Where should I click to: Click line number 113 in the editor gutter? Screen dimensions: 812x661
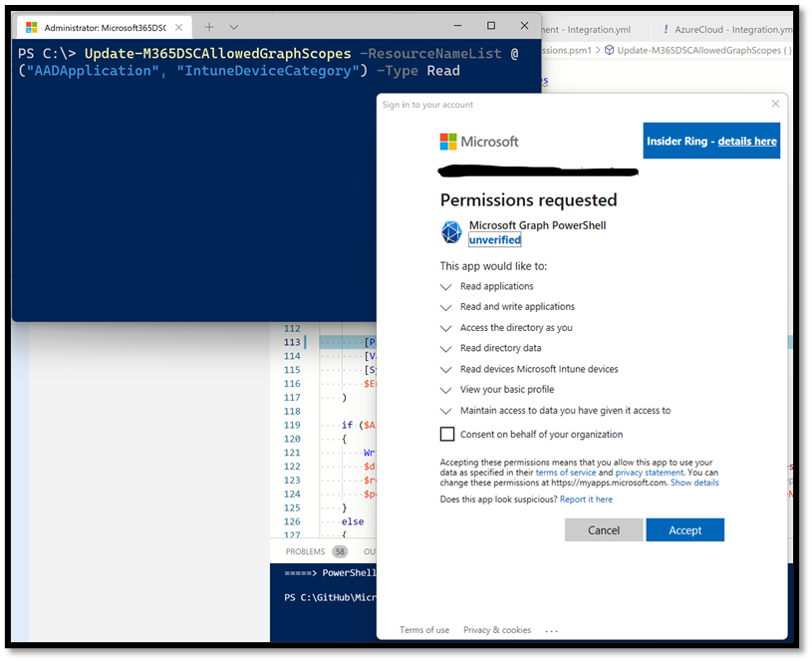[x=292, y=342]
